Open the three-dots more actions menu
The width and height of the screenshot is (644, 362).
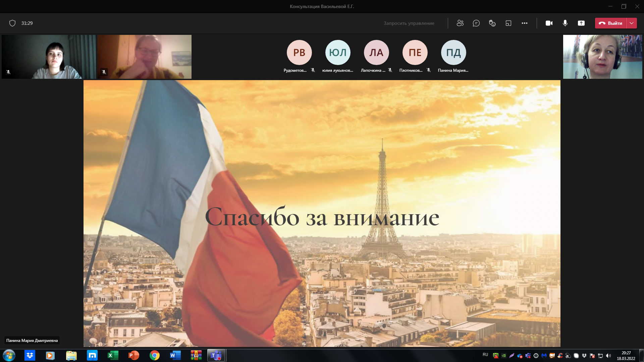(x=525, y=23)
